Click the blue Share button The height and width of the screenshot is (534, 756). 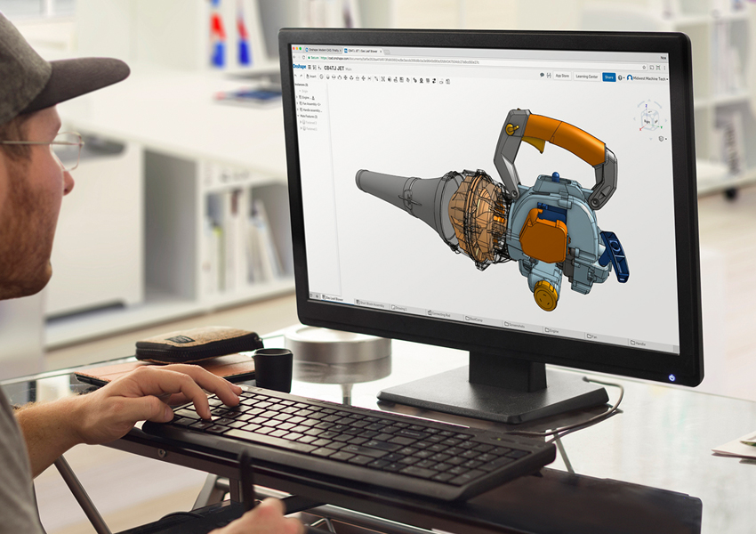coord(608,77)
